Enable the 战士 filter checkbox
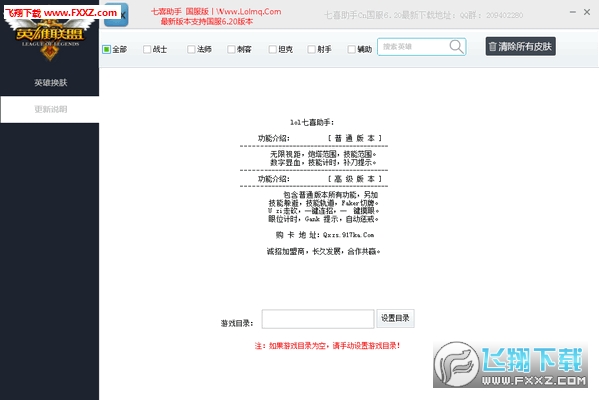Image resolution: width=599 pixels, height=400 pixels. tap(147, 49)
